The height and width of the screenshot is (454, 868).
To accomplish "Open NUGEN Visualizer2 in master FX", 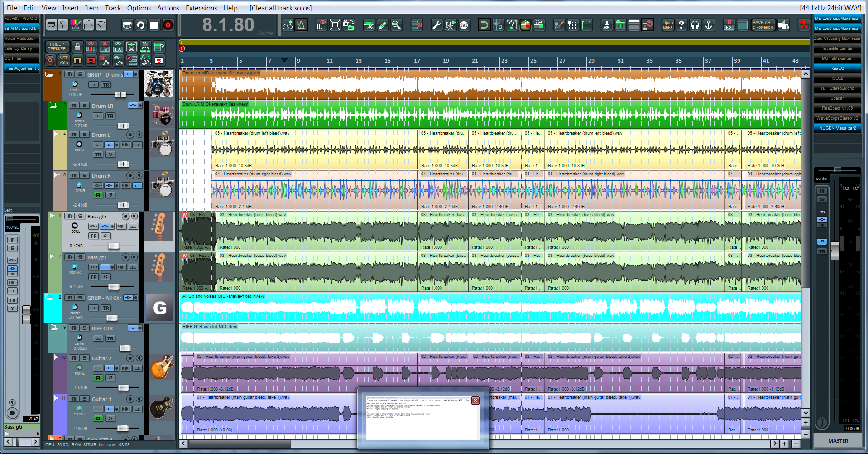I will coord(837,128).
